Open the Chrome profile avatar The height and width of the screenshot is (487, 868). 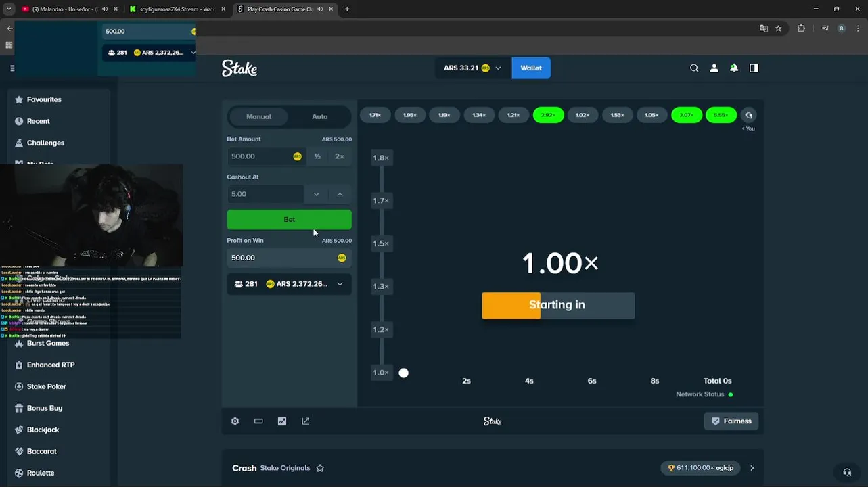(842, 28)
